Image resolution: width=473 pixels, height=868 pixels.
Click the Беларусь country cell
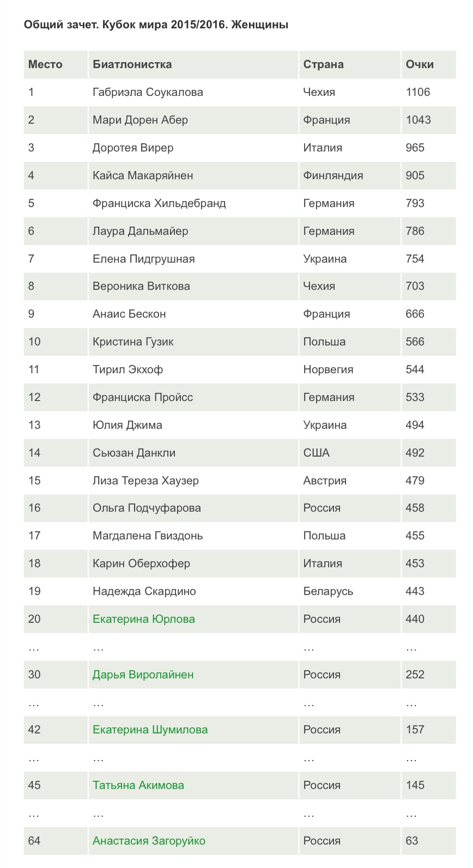[x=350, y=591]
